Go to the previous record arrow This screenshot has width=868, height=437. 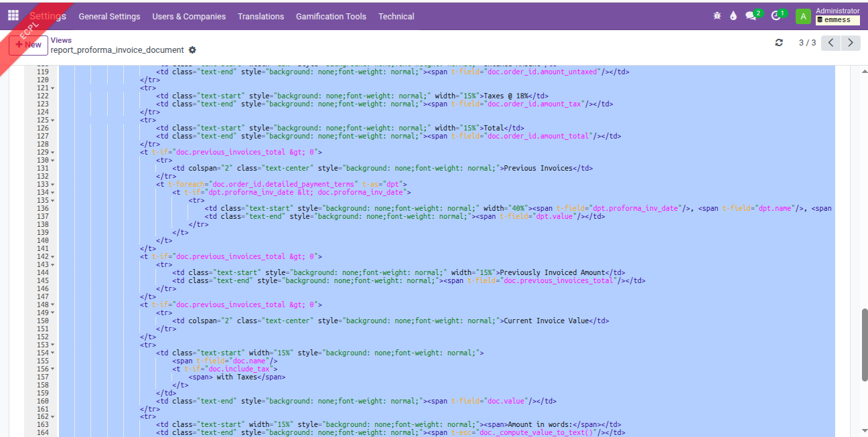click(830, 43)
